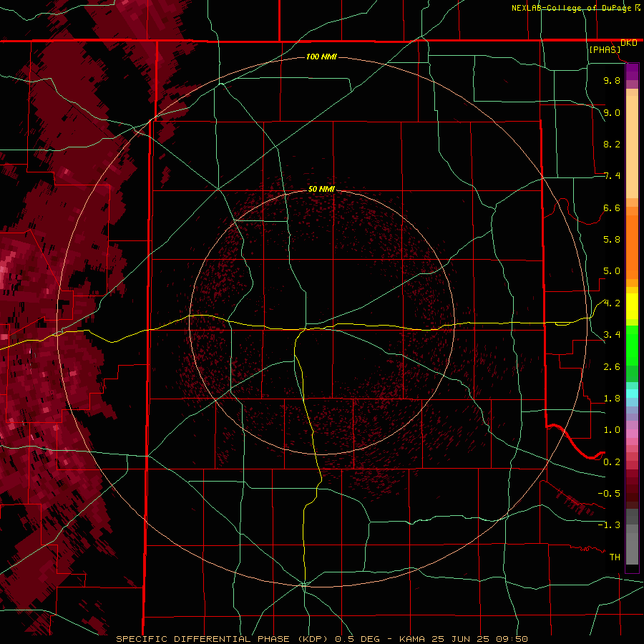Click the 1.0 scale value
The image size is (644, 644).
pos(612,430)
